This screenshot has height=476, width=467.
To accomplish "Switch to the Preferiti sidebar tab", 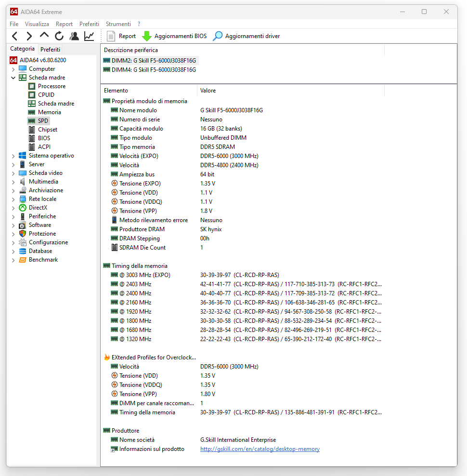I will pos(51,50).
